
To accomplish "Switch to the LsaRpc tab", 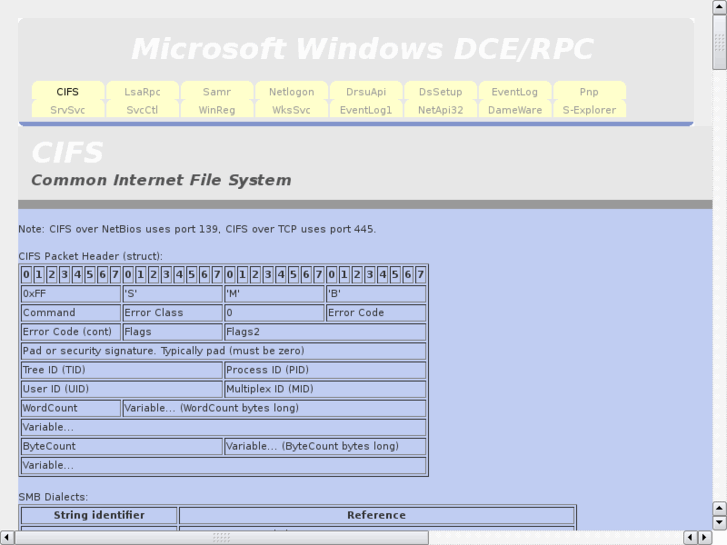I will [142, 91].
